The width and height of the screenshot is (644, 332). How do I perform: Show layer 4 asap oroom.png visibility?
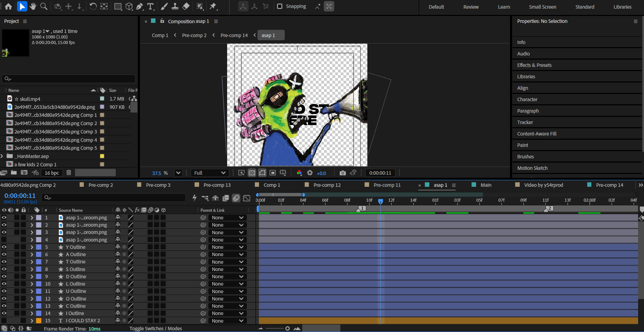tap(4, 240)
